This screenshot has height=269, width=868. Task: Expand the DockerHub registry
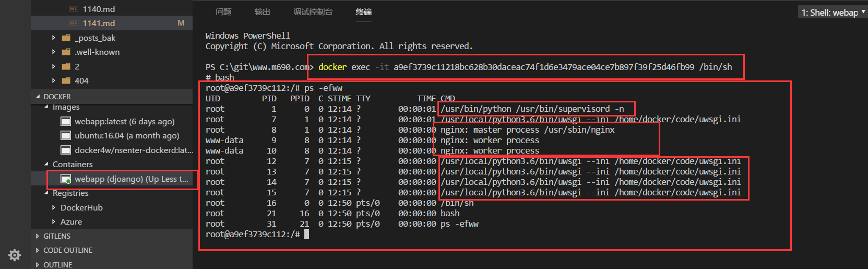coord(53,207)
